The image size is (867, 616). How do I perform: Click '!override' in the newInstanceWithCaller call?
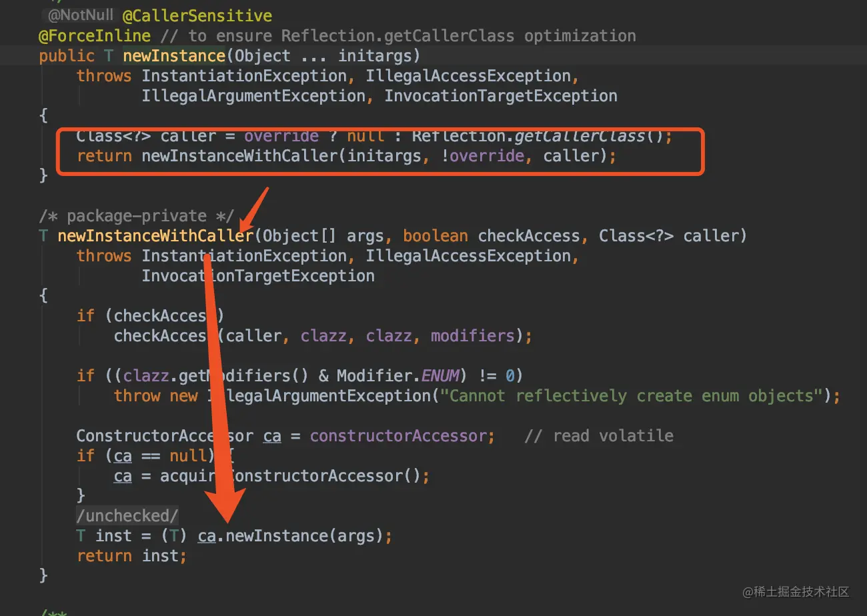click(x=482, y=155)
